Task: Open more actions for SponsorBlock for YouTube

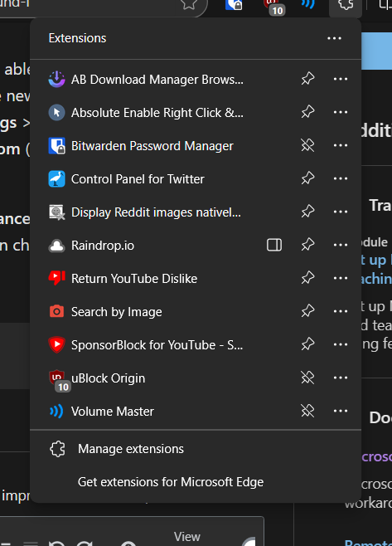Action: coord(340,344)
